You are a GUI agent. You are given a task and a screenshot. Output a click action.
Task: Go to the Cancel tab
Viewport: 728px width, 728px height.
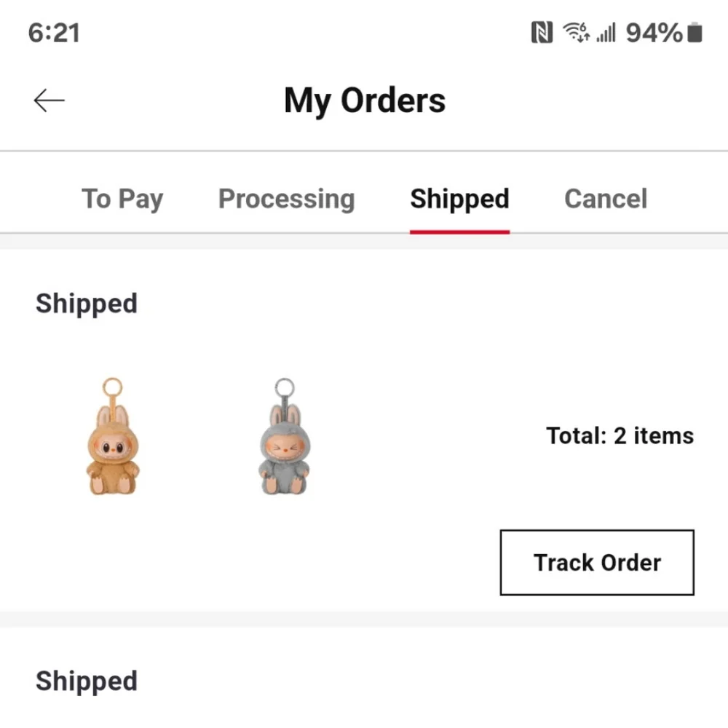[606, 199]
